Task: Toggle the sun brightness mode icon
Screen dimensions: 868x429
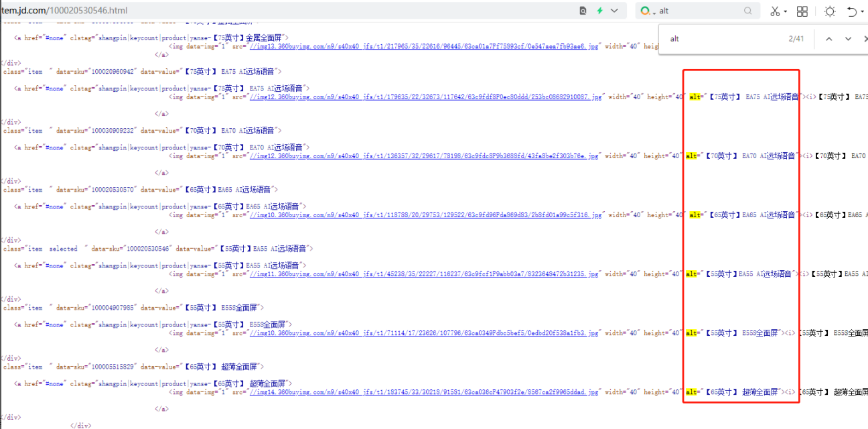Action: (830, 11)
